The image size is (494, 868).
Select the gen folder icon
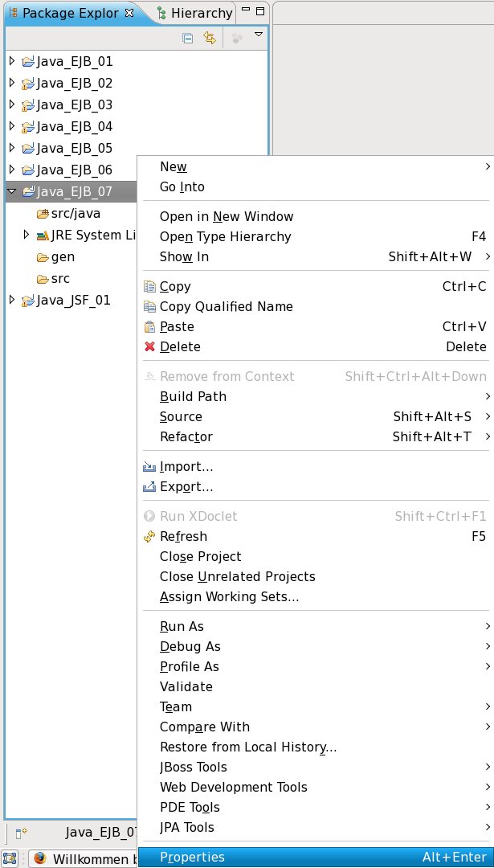click(43, 257)
